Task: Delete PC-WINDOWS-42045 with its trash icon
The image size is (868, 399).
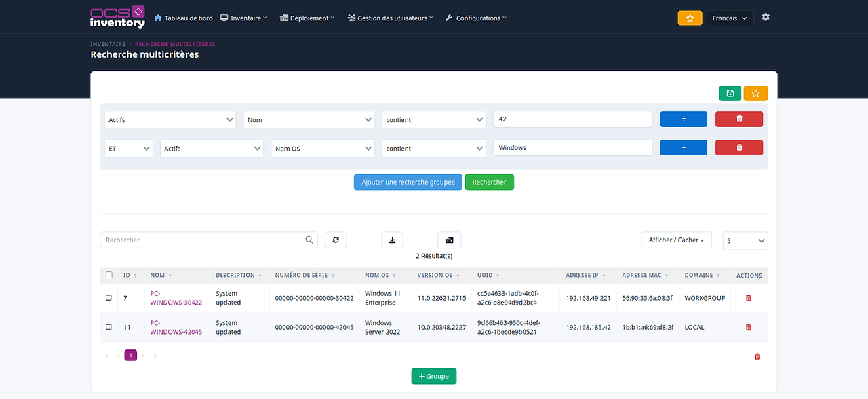Action: pos(749,327)
